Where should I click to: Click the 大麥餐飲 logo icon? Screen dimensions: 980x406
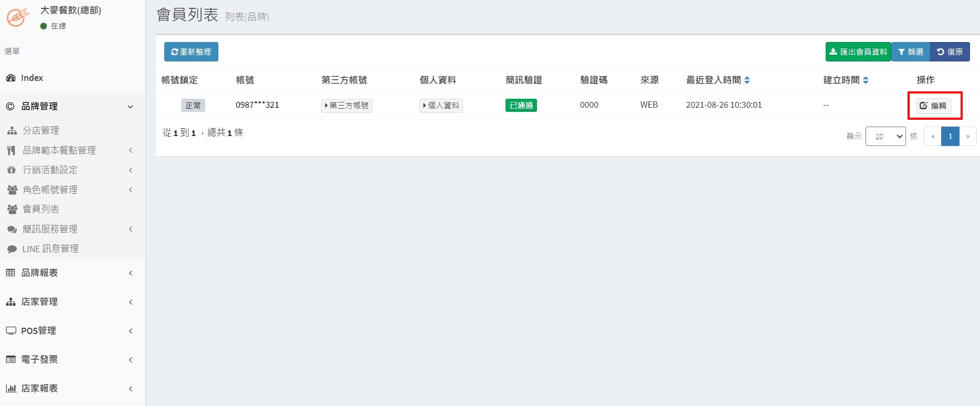(x=18, y=17)
